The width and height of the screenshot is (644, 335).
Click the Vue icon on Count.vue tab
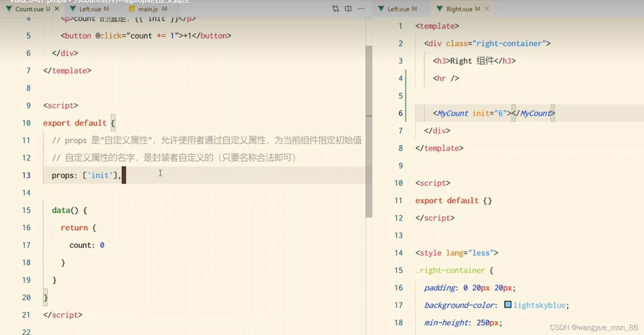[9, 9]
